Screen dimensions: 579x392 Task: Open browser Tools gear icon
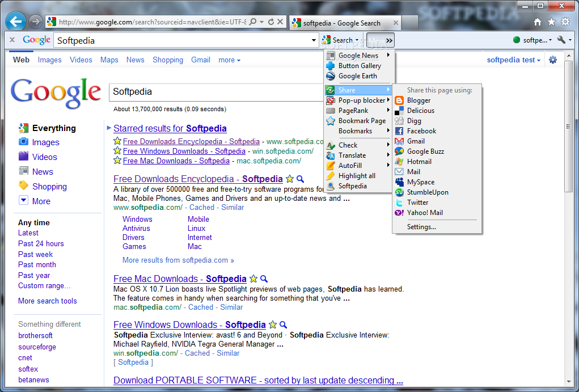(565, 22)
